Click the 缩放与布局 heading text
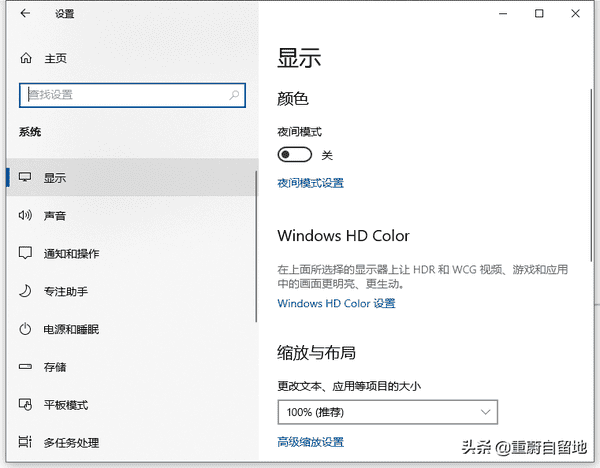Viewport: 600px width, 468px height. tap(316, 352)
